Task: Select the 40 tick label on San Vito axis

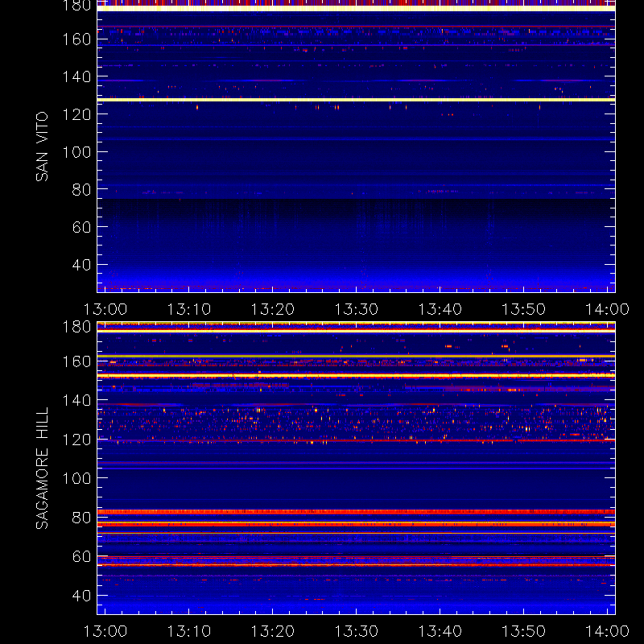Action: 81,265
